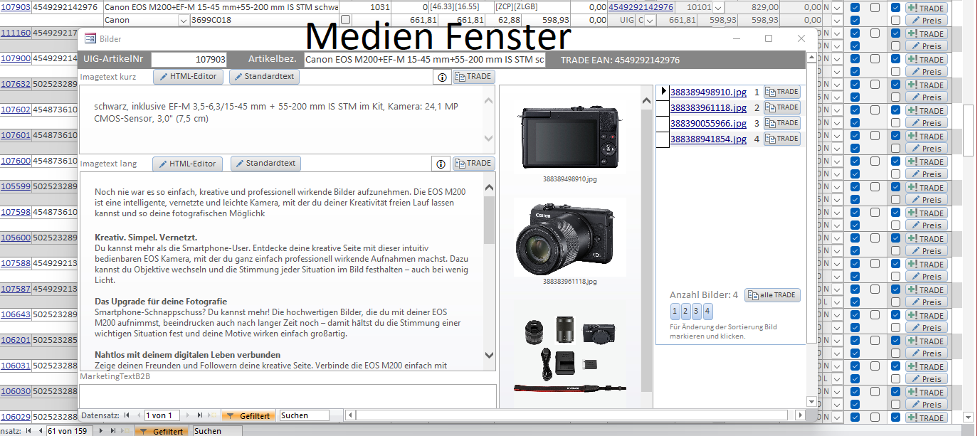The width and height of the screenshot is (980, 436).
Task: Toggle checkbox directly left of TRADE in row 107900
Action: [x=895, y=59]
